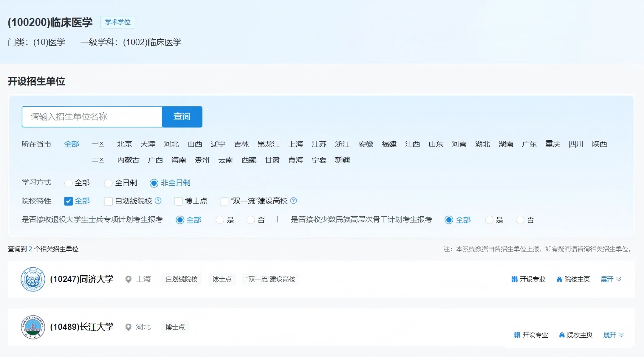Check the 自划线院校 checkbox
The image size is (644, 357).
(x=108, y=201)
